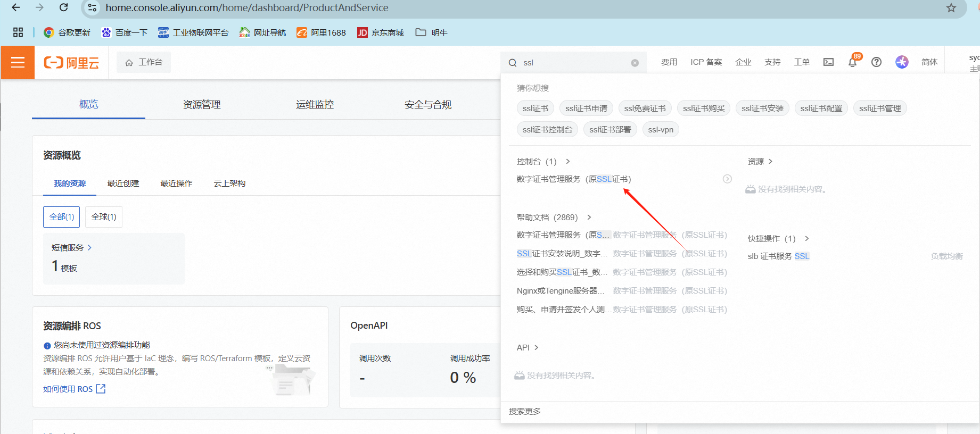Screen dimensions: 980x434
Task: Open the notifications bell with 89 badge
Action: [852, 62]
